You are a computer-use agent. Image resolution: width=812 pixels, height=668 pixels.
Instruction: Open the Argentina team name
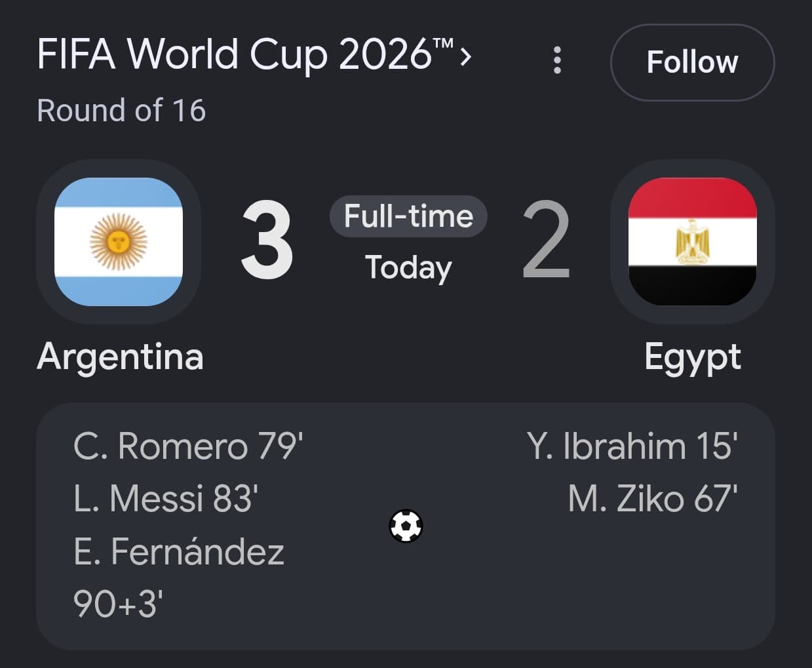120,357
